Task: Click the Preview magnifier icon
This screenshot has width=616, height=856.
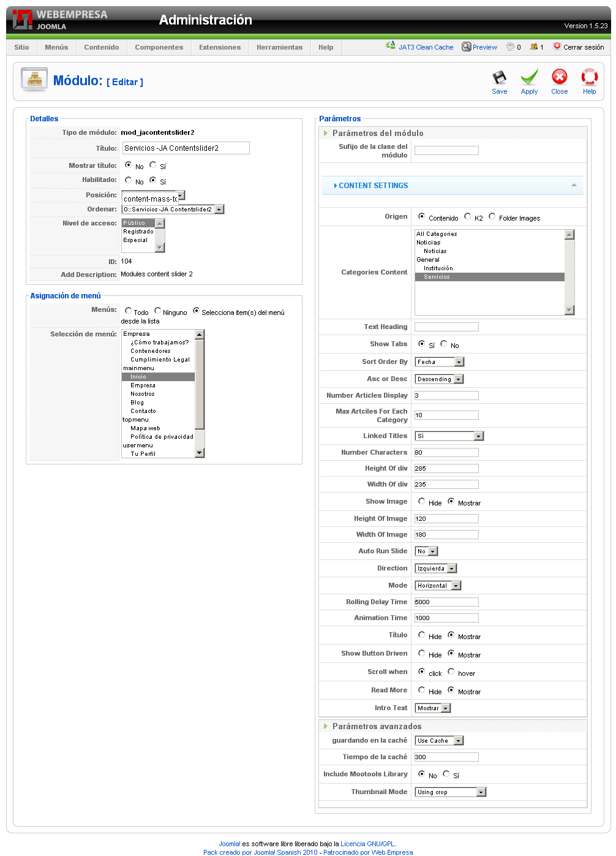Action: 466,47
